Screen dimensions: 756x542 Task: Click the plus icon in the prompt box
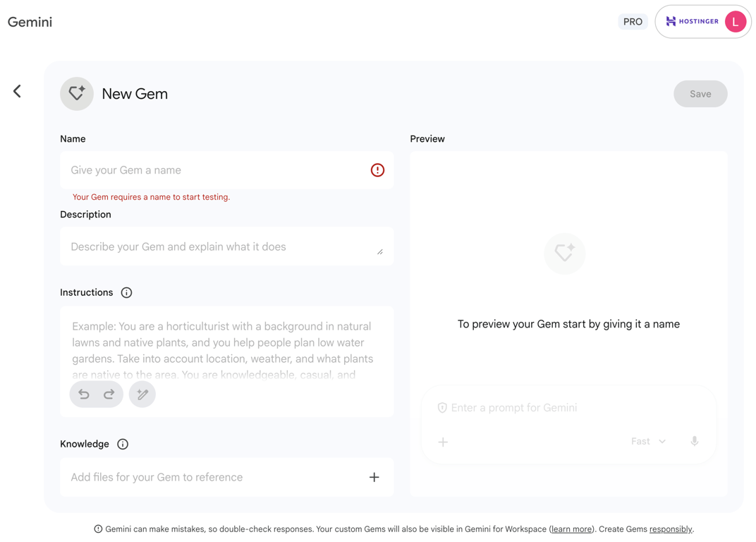[x=443, y=441]
